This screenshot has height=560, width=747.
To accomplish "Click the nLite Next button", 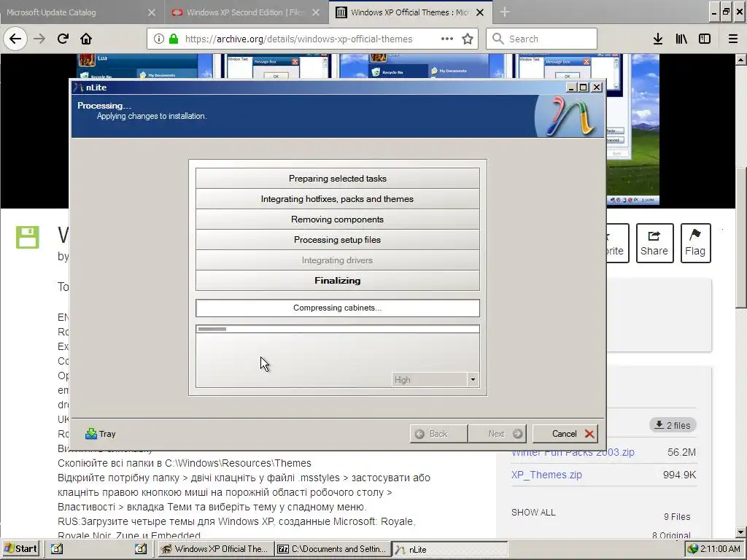I will 498,434.
